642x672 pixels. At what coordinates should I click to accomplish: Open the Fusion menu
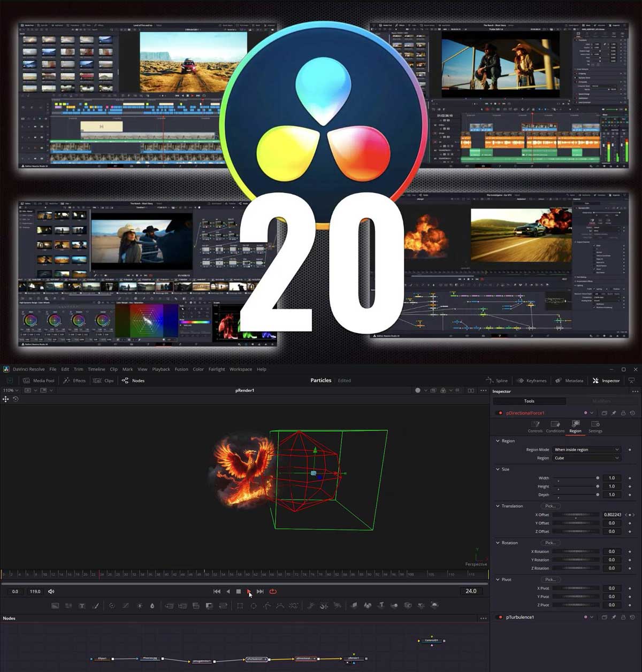(x=181, y=369)
